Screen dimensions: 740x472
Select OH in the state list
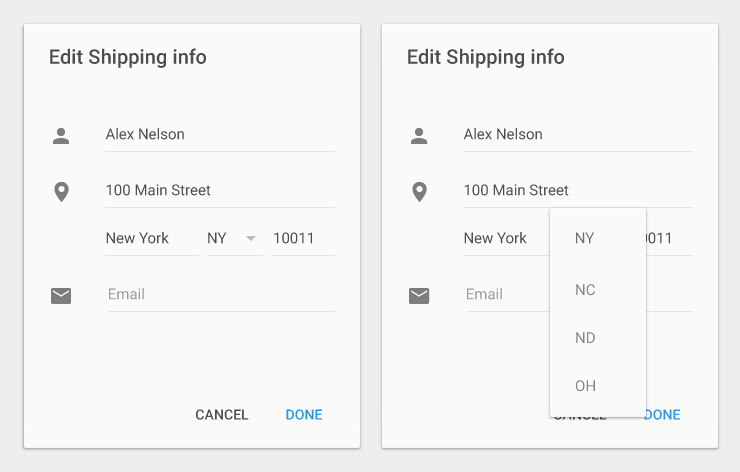[x=585, y=386]
